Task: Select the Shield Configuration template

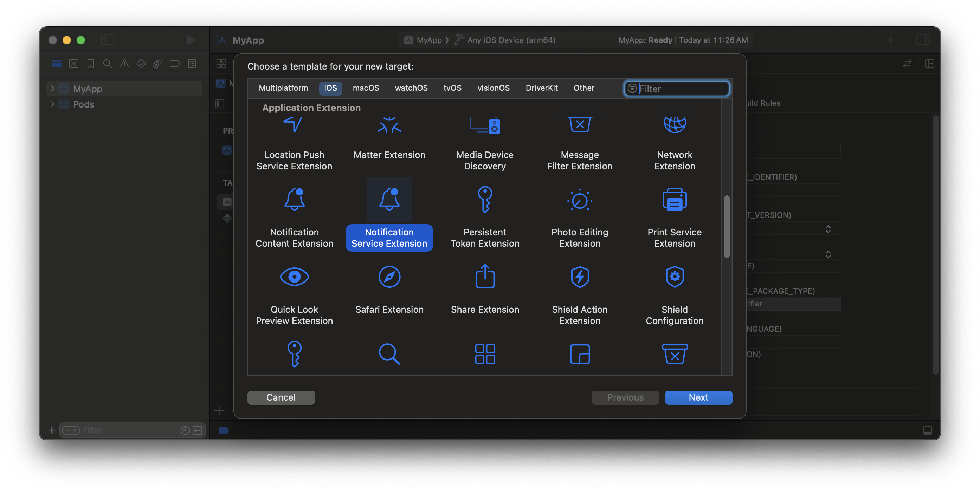Action: point(675,296)
